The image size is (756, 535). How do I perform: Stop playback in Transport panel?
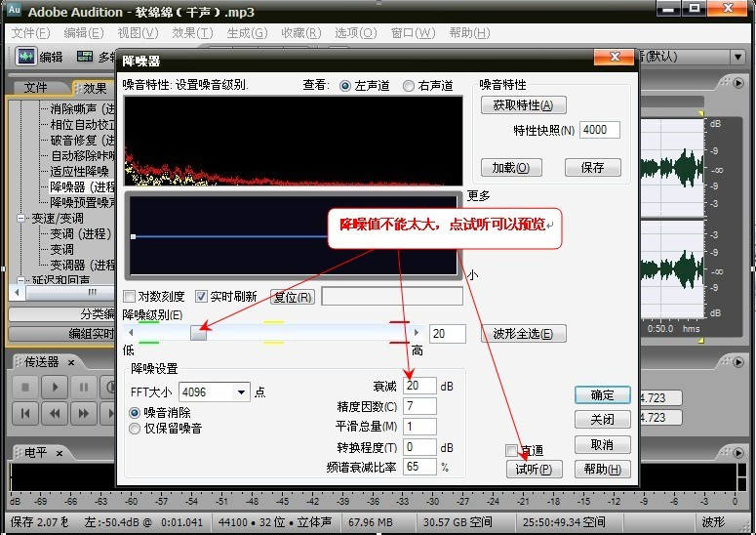[x=25, y=387]
